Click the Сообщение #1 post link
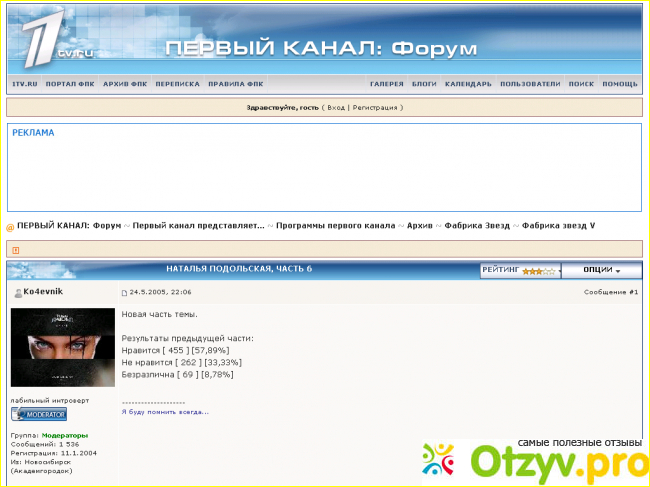 click(610, 292)
